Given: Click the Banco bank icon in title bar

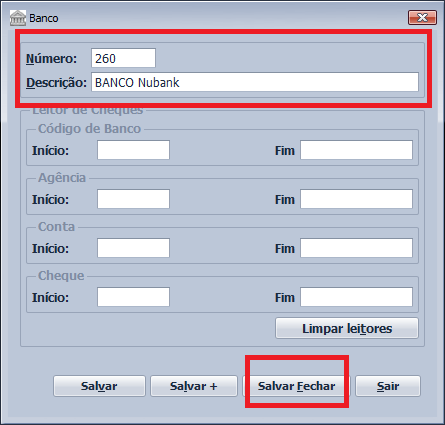Looking at the screenshot, I should [18, 18].
